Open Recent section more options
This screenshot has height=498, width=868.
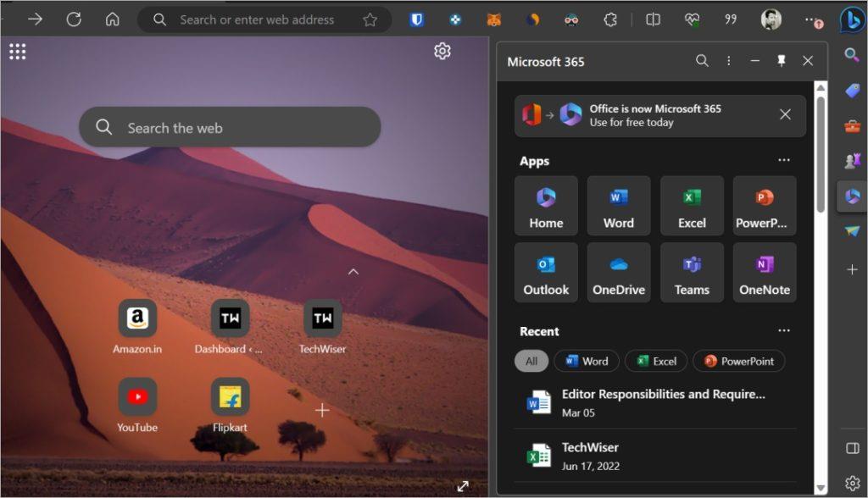tap(784, 330)
